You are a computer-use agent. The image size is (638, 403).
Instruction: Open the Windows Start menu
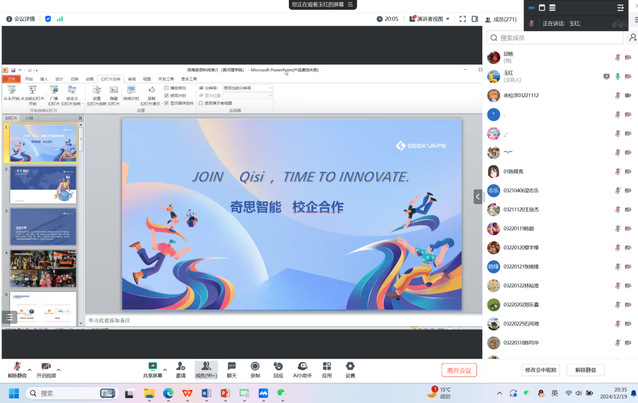point(14,393)
